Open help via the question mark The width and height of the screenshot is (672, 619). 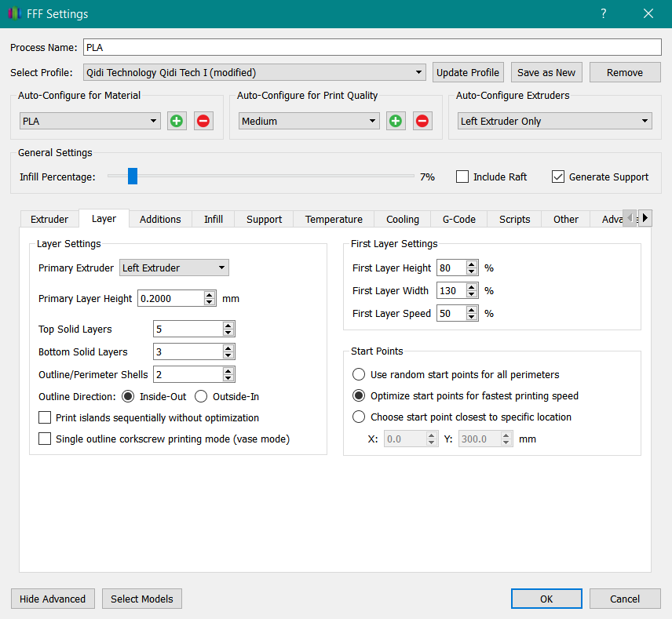[604, 13]
